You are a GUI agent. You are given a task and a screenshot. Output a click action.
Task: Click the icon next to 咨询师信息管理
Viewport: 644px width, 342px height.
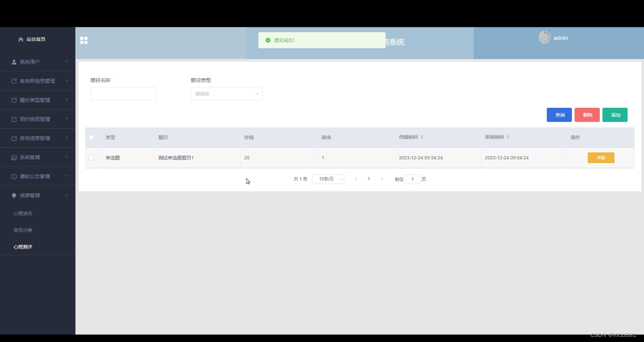click(x=14, y=81)
